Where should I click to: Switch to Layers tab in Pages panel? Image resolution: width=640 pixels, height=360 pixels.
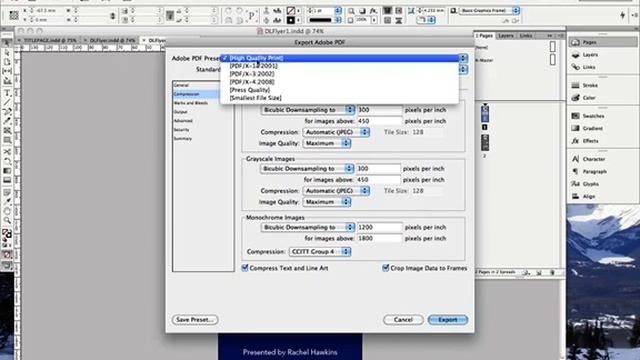click(506, 36)
